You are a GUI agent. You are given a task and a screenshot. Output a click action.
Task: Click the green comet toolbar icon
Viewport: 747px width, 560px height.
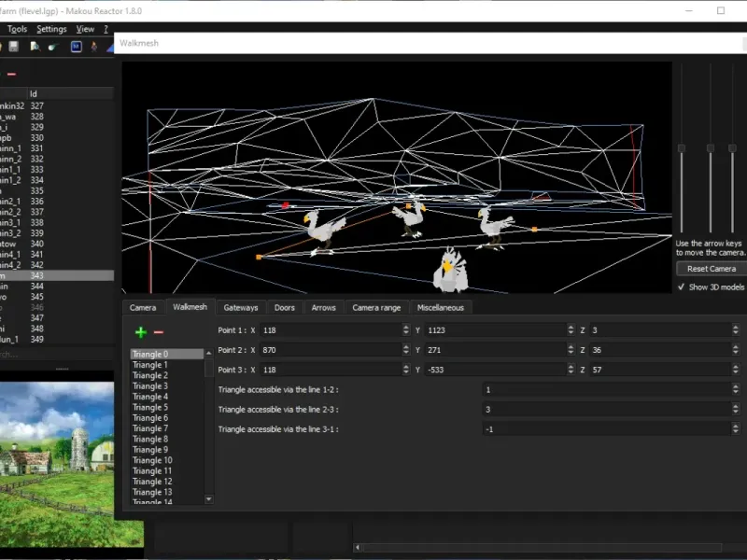[53, 46]
